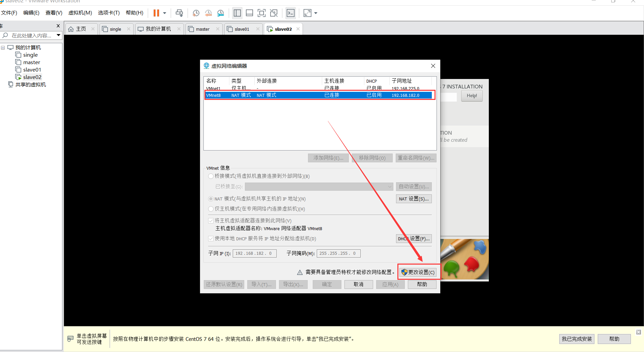This screenshot has width=644, height=352.
Task: Suspend the virtual machine with the pause icon
Action: coord(156,13)
